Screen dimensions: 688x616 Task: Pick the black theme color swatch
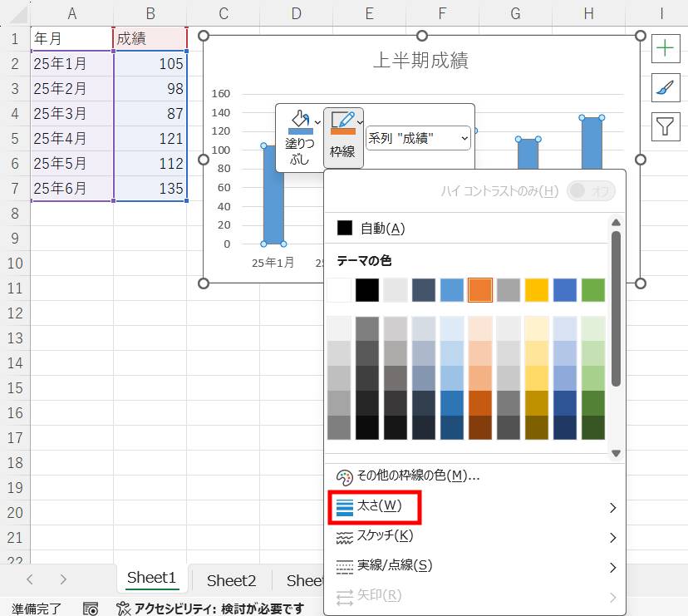click(367, 290)
